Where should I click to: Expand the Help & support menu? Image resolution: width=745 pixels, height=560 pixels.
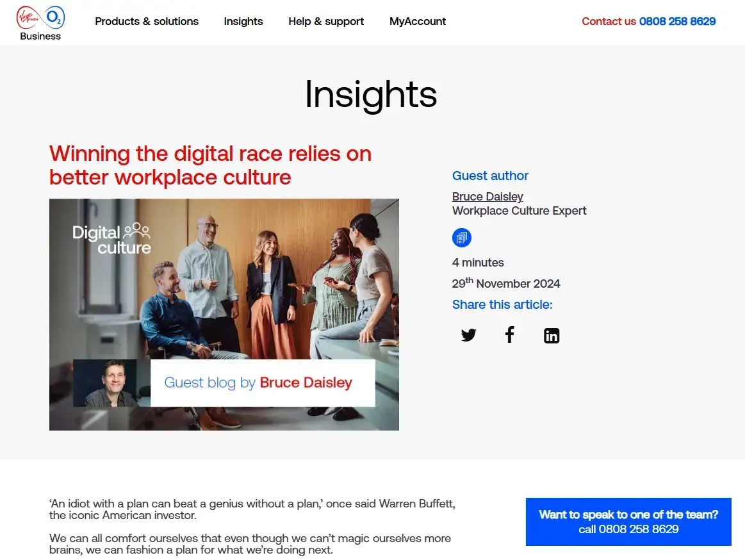tap(325, 21)
